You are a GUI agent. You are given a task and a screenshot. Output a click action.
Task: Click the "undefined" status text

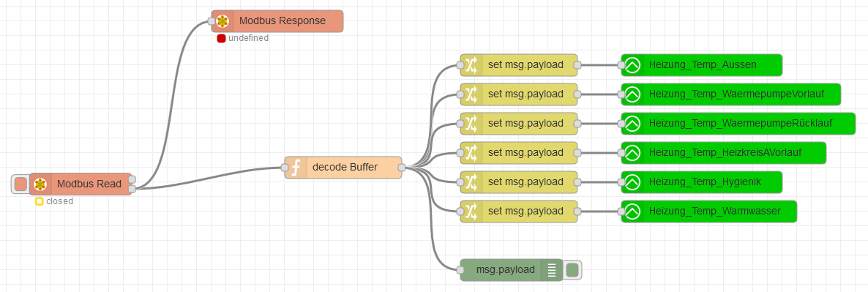pos(249,38)
